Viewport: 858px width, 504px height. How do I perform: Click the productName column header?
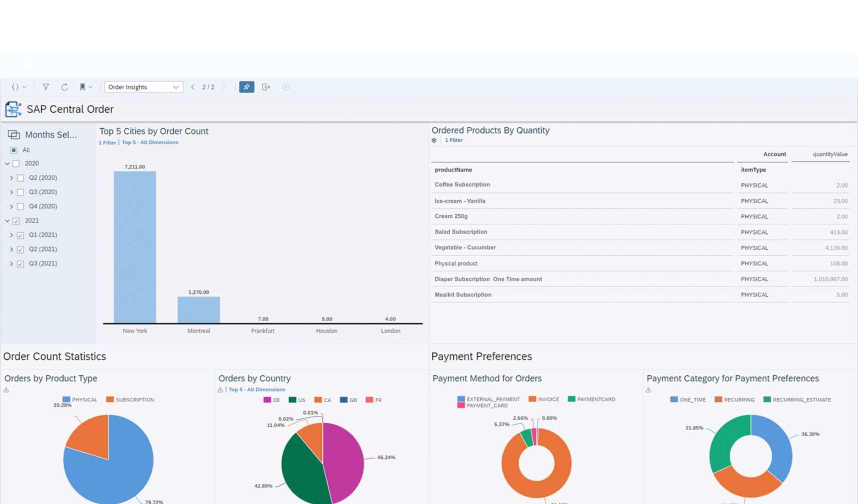pos(453,170)
